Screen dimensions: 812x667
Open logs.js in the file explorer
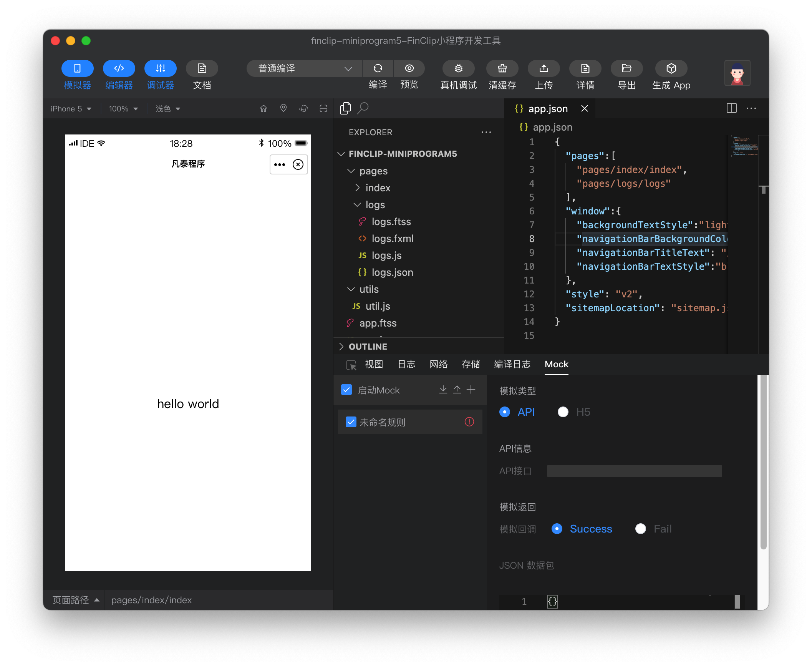[x=386, y=256]
